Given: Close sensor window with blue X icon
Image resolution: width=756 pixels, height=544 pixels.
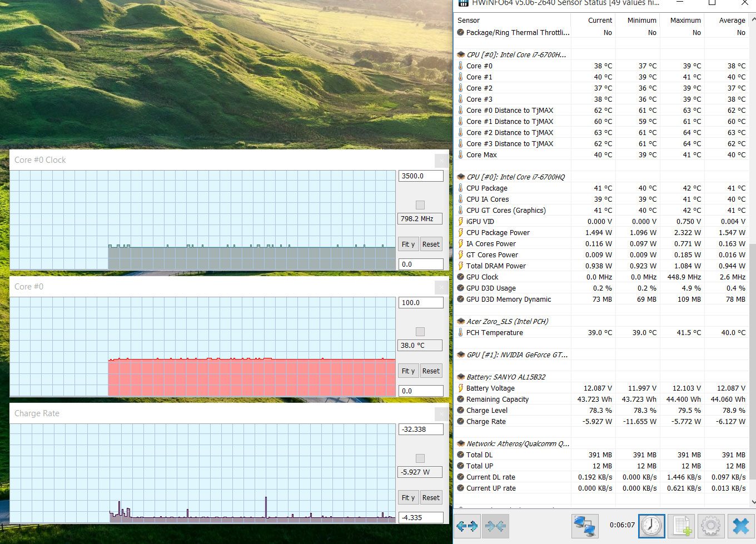Looking at the screenshot, I should click(740, 525).
